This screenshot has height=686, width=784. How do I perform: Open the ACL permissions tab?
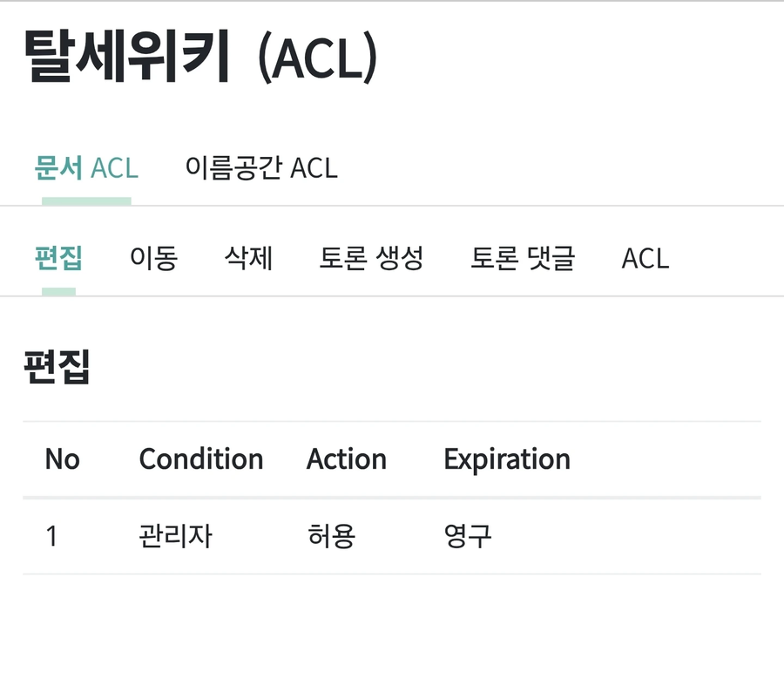pyautogui.click(x=644, y=258)
